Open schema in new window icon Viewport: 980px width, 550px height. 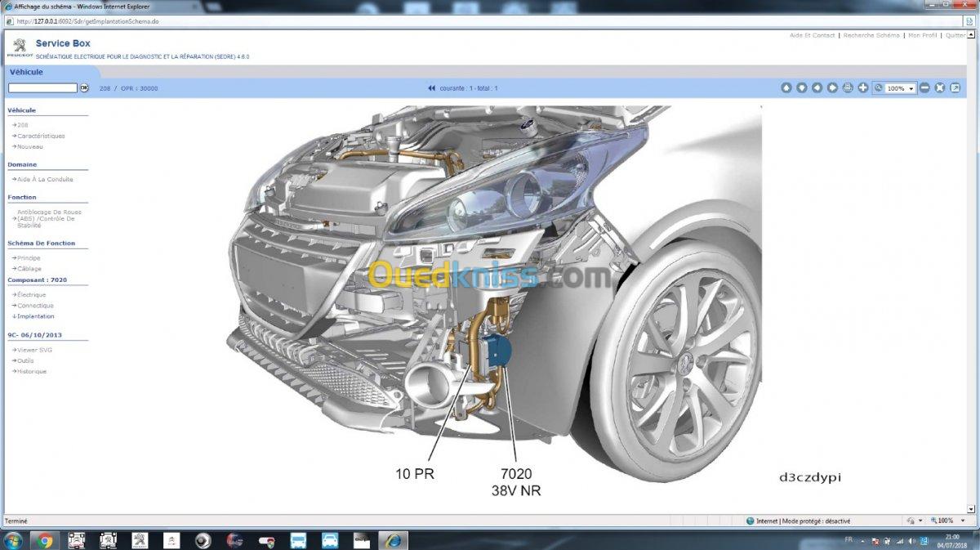pos(955,87)
